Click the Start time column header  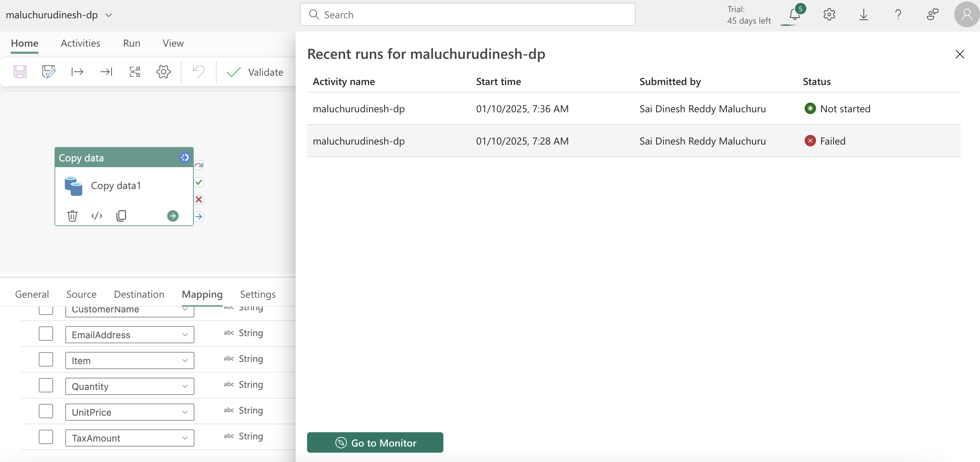(x=498, y=81)
